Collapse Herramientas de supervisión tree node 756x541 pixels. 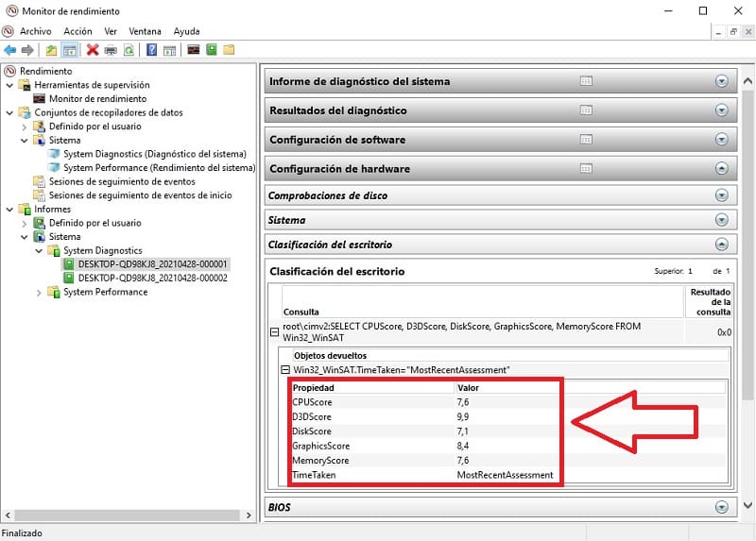[9, 85]
